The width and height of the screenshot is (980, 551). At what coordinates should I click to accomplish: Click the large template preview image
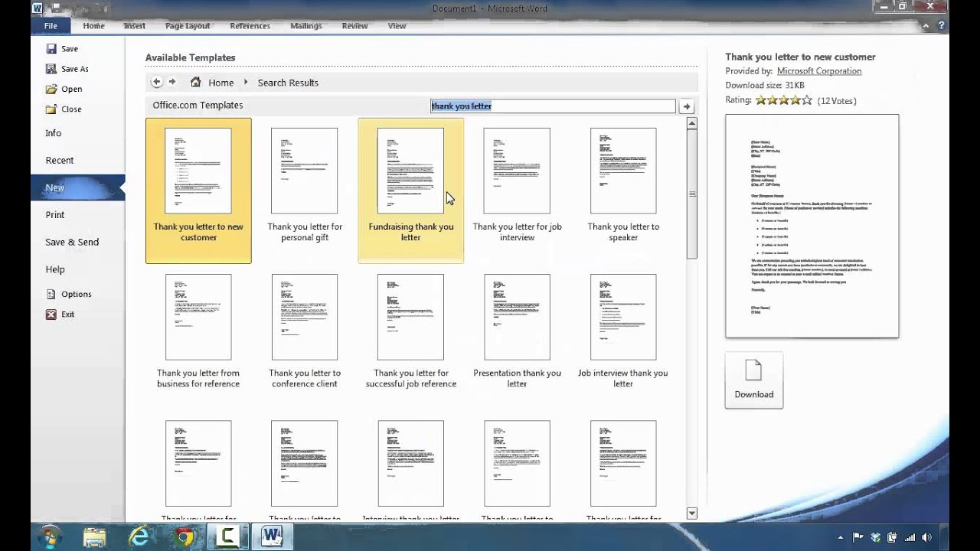click(812, 226)
